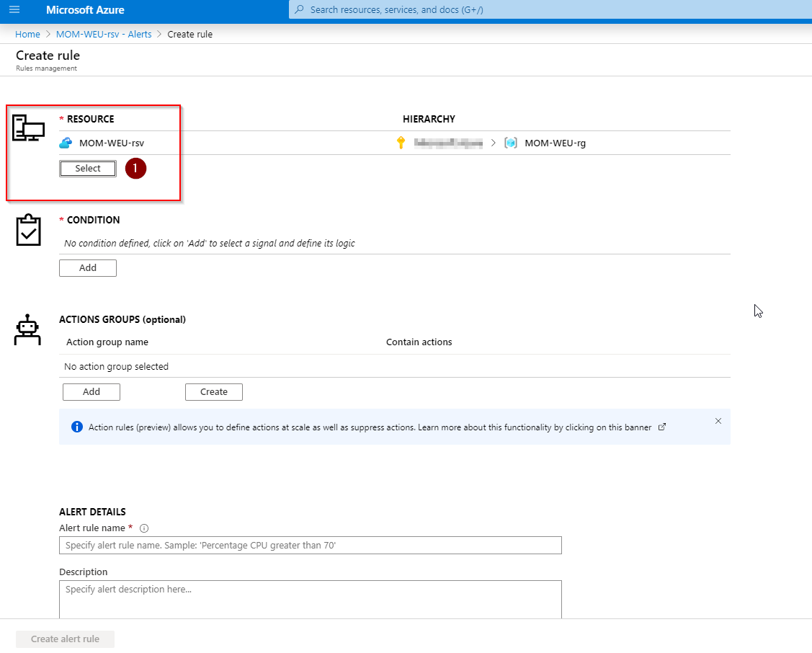Screen dimensions: 812x653
Task: Click the 'No condition defined' message text
Action: point(209,243)
